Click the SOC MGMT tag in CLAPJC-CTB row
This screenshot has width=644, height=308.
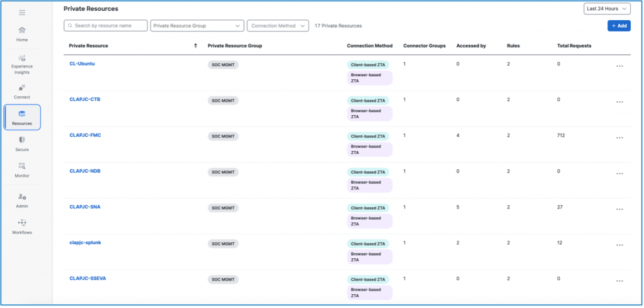[x=223, y=100]
